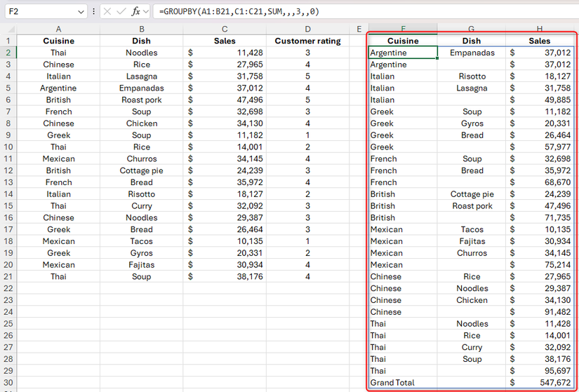Click the Empanadas cell in column B
This screenshot has width=579, height=392.
(141, 88)
